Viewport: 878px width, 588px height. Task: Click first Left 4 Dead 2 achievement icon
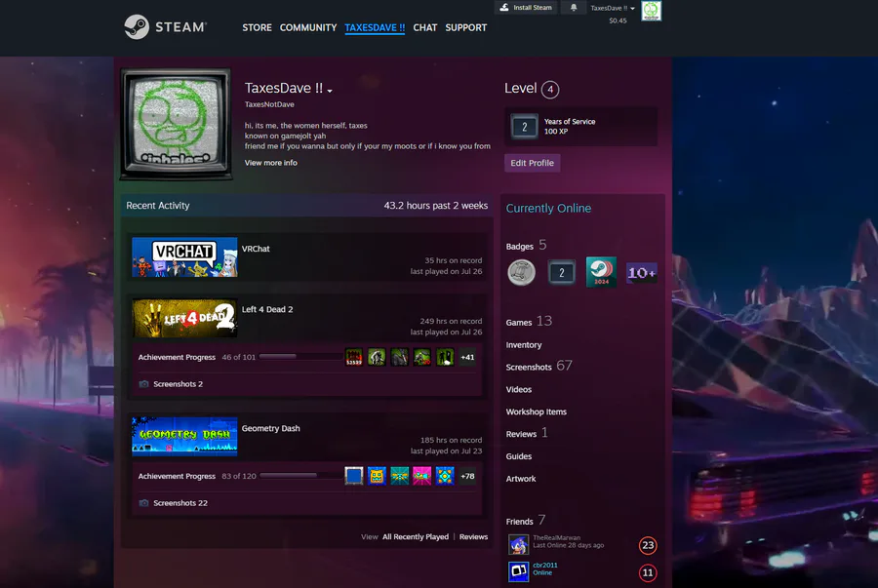tap(354, 357)
